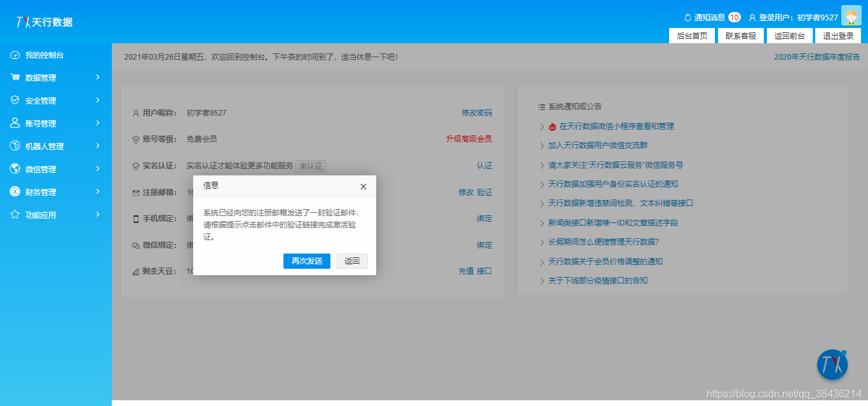Open 安全管理 sidebar menu
The width and height of the screenshot is (868, 406).
[56, 100]
